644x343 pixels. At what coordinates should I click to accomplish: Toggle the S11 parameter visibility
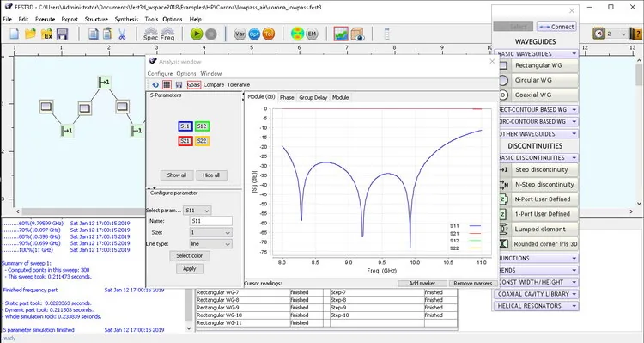coord(185,126)
